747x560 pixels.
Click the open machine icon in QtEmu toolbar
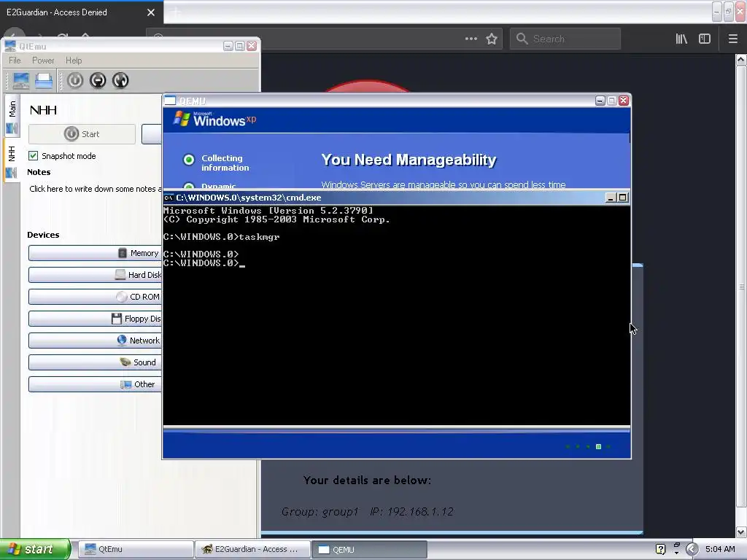44,80
